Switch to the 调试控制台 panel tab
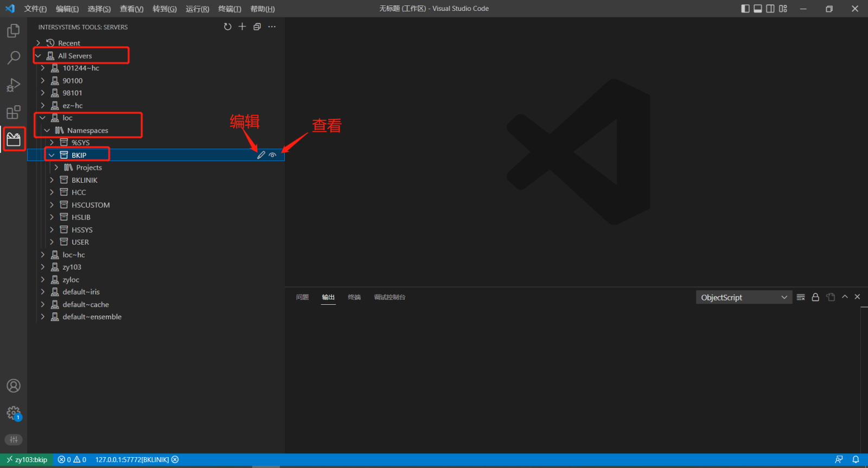 390,297
